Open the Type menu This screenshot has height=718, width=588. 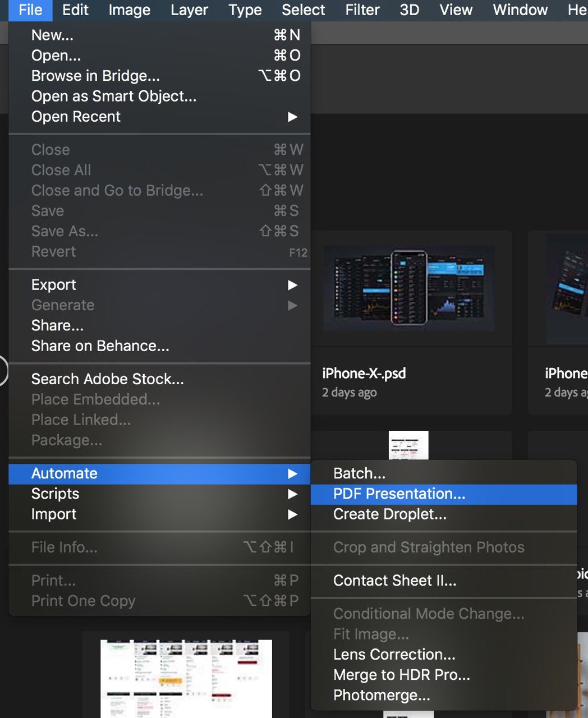point(245,10)
